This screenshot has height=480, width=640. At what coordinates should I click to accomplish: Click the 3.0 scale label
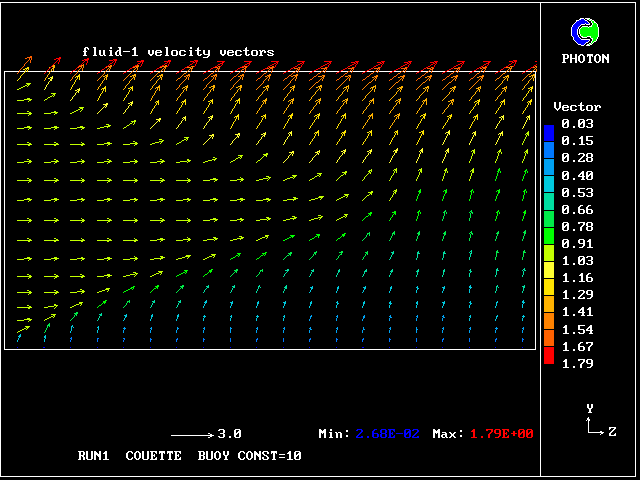click(x=230, y=434)
